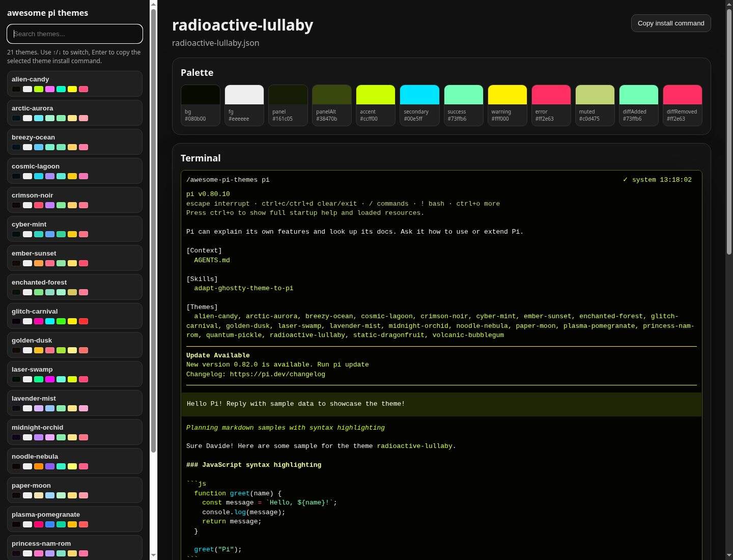
Task: Select the midnight-orchid theme
Action: tap(75, 432)
